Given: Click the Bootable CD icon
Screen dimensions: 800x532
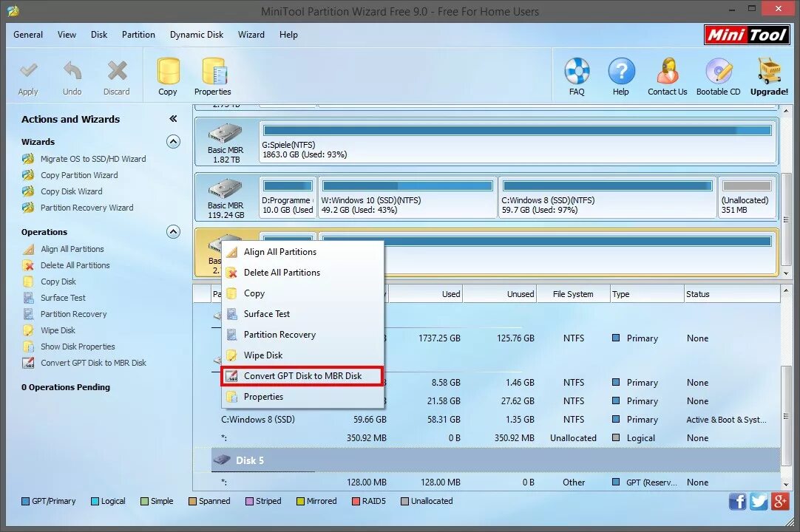Looking at the screenshot, I should tap(718, 75).
